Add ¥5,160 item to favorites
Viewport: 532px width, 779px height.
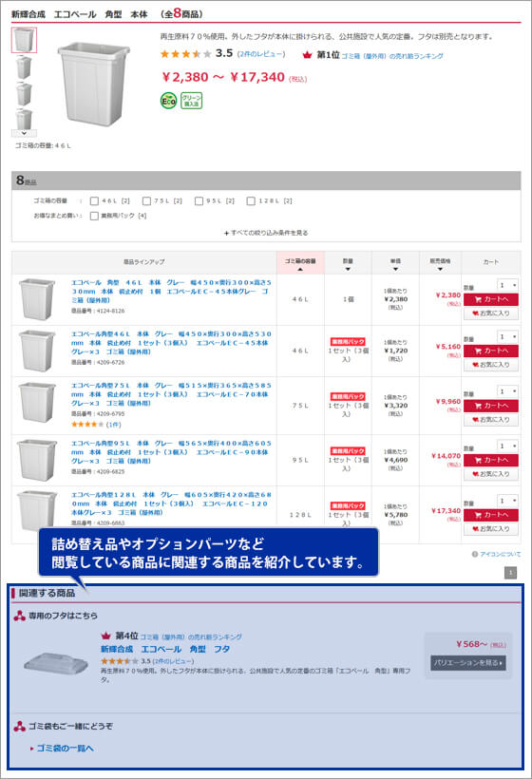tap(491, 365)
